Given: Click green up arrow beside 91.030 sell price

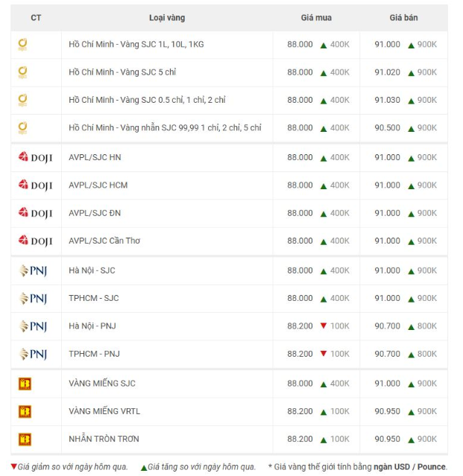Looking at the screenshot, I should (411, 101).
